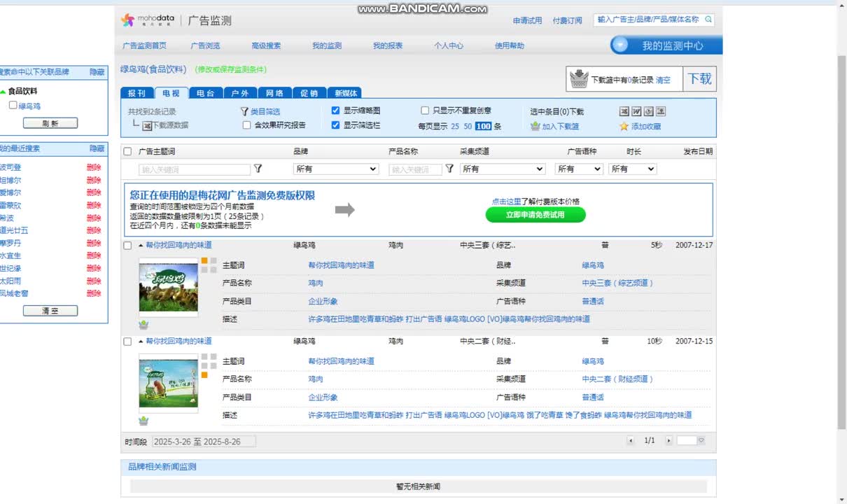Click the second (W) export icon above 添加收藏
The image size is (847, 504).
click(636, 111)
